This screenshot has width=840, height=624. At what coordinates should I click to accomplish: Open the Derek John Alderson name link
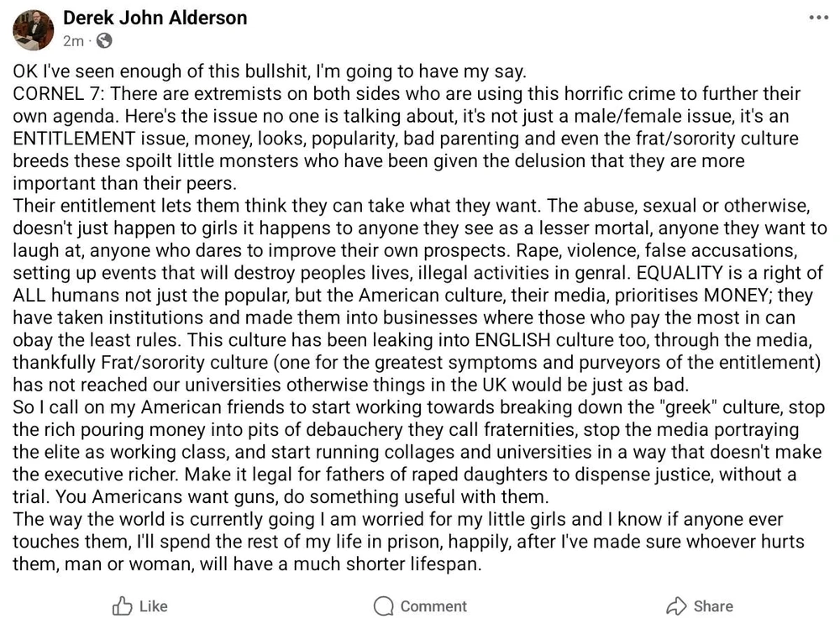[x=155, y=18]
